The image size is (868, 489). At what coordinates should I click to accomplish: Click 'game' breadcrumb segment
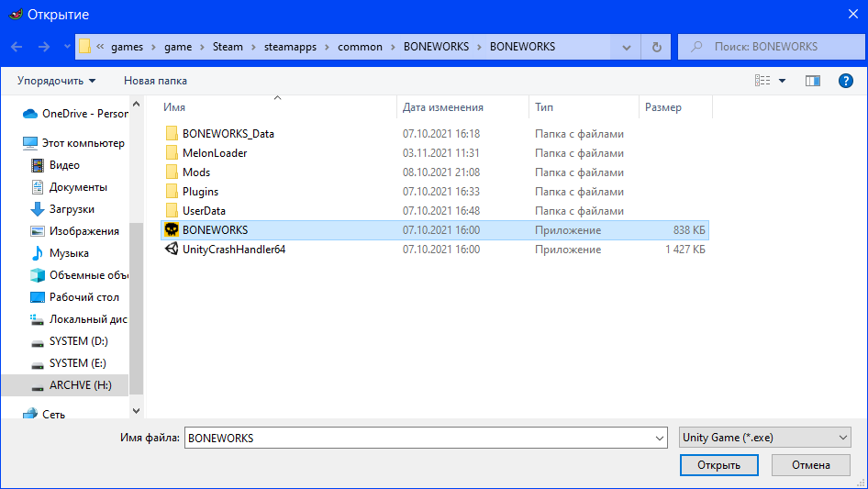(x=178, y=47)
